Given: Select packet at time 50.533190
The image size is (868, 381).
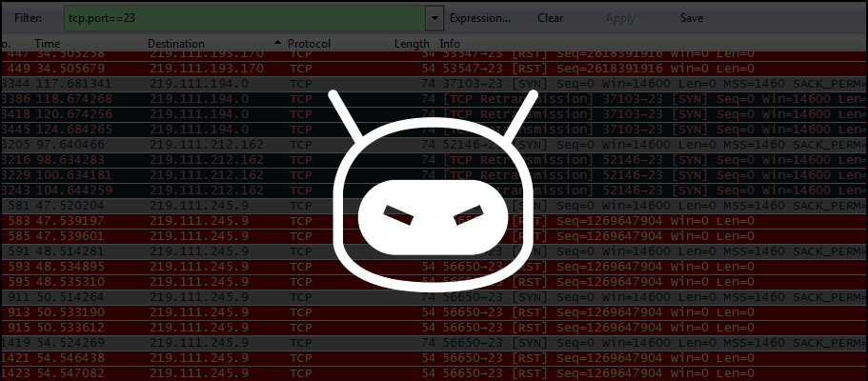Looking at the screenshot, I should [x=434, y=312].
